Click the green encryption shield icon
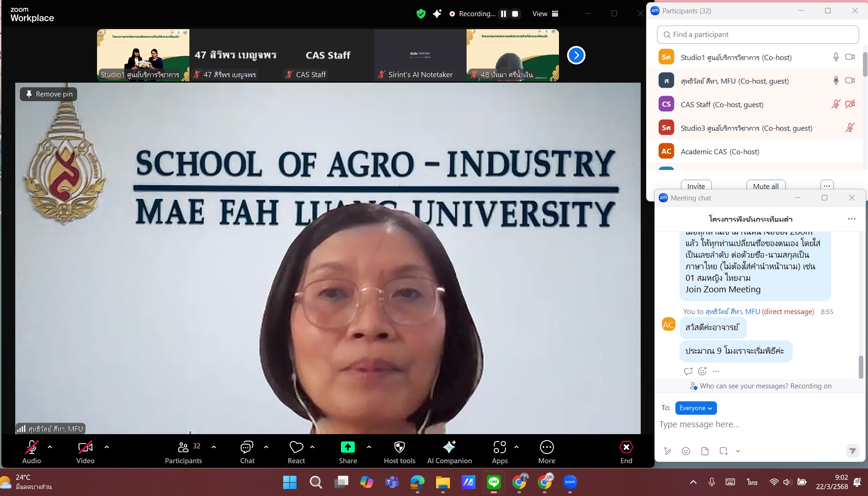This screenshot has width=868, height=496. point(421,14)
